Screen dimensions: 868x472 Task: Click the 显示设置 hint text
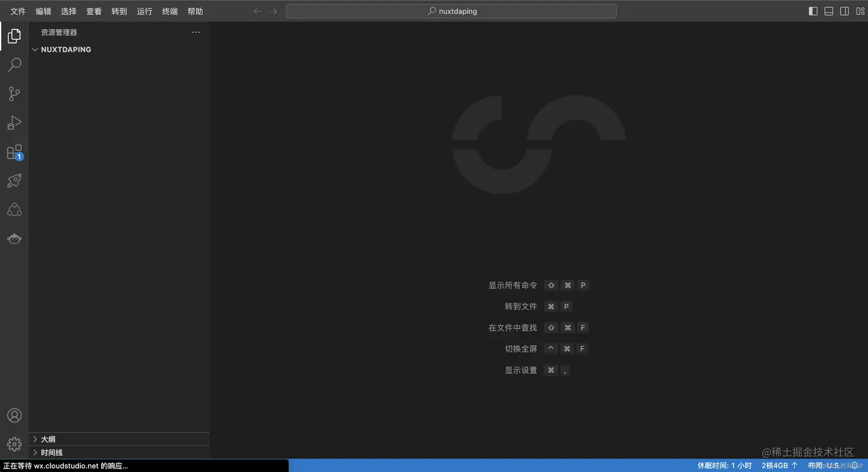tap(521, 370)
